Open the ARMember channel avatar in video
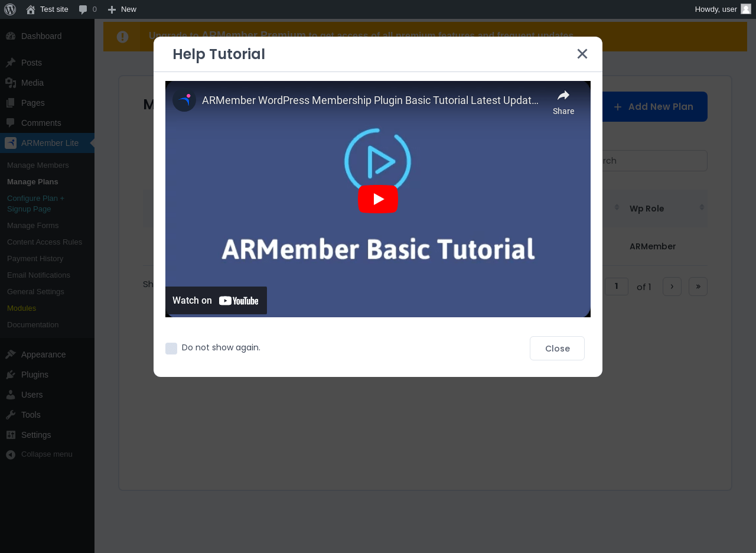Image resolution: width=756 pixels, height=553 pixels. pos(184,100)
